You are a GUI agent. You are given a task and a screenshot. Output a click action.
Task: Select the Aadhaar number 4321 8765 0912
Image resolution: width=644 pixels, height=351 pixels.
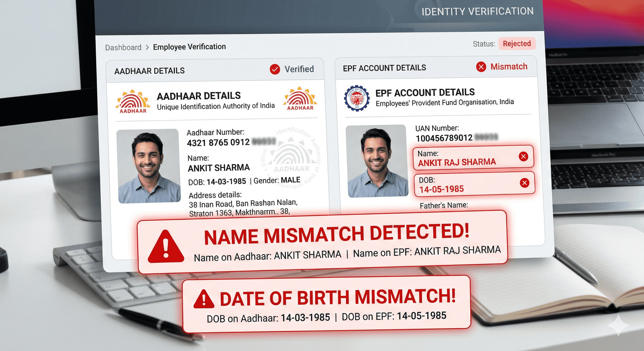pos(218,142)
